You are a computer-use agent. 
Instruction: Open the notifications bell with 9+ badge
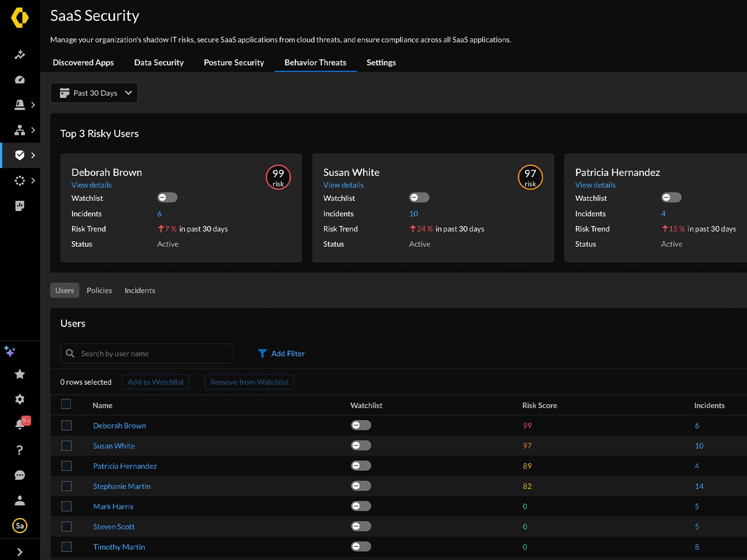pos(20,424)
